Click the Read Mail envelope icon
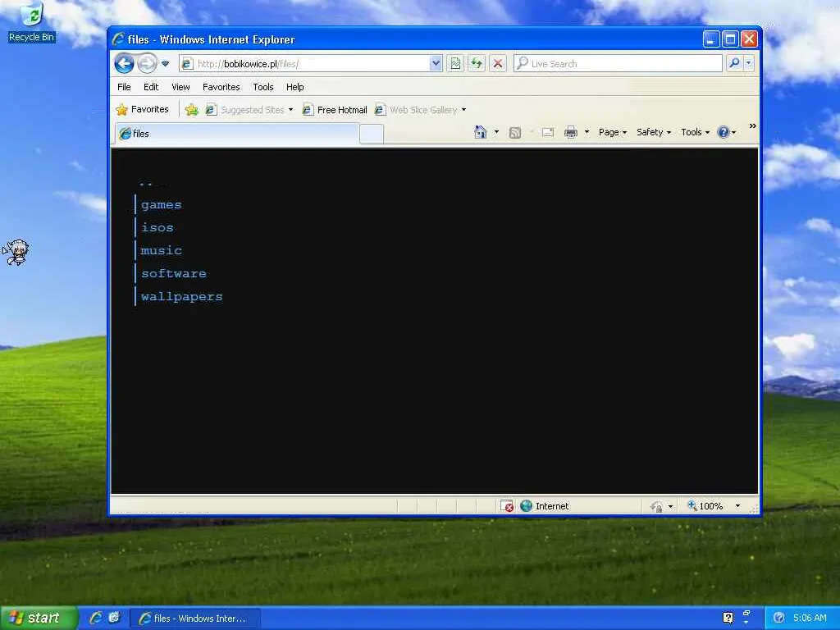 pos(547,132)
